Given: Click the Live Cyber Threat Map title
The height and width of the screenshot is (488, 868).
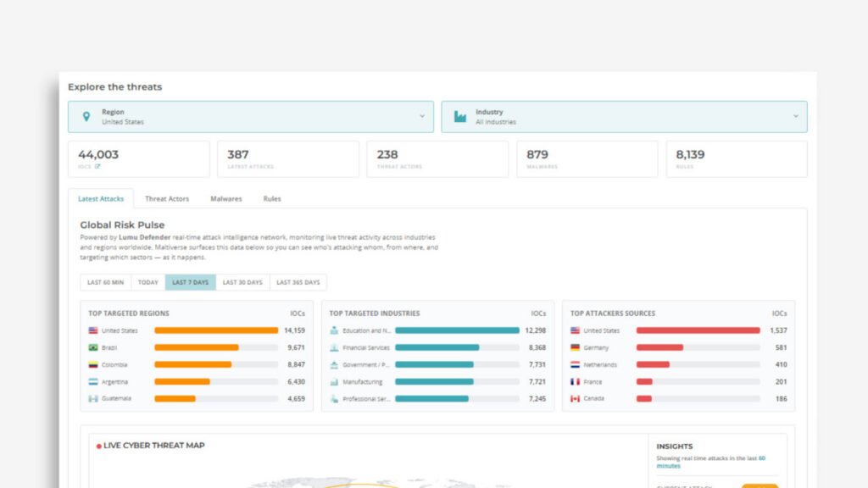Looking at the screenshot, I should (x=154, y=446).
